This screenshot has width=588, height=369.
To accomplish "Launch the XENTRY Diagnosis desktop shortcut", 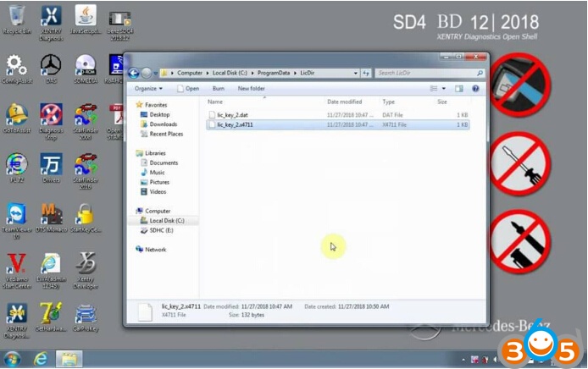I will (x=51, y=23).
